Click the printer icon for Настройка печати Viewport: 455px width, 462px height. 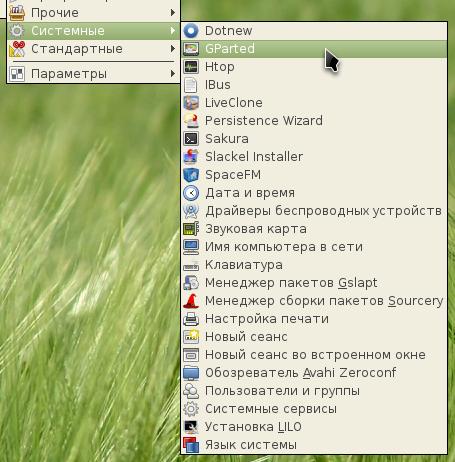191,319
